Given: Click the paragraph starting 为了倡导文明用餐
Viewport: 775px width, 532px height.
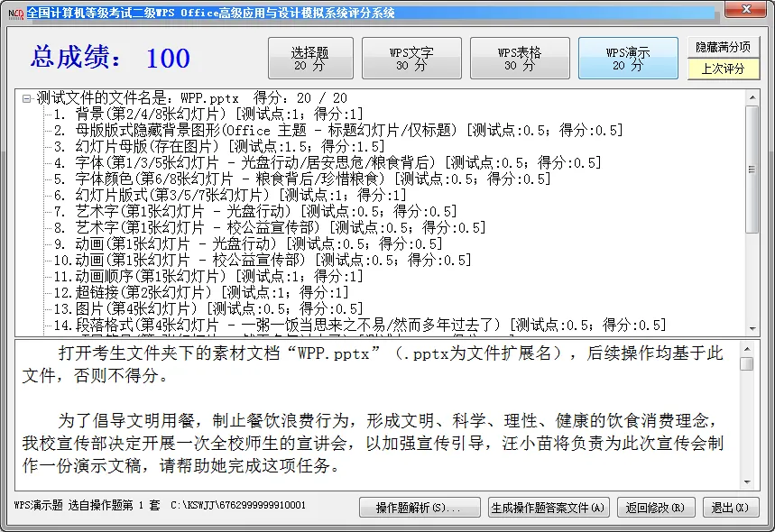Looking at the screenshot, I should [373, 443].
